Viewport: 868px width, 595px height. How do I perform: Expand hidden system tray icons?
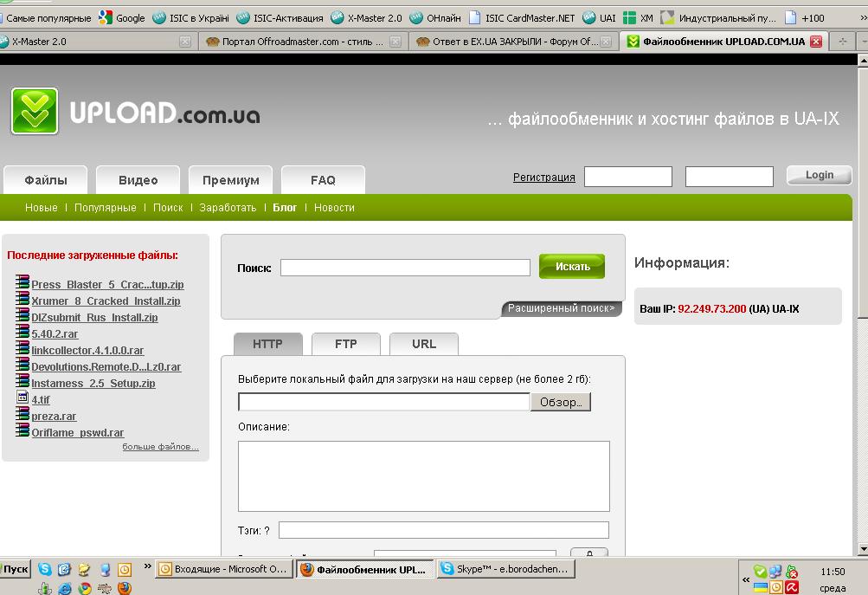[x=746, y=579]
